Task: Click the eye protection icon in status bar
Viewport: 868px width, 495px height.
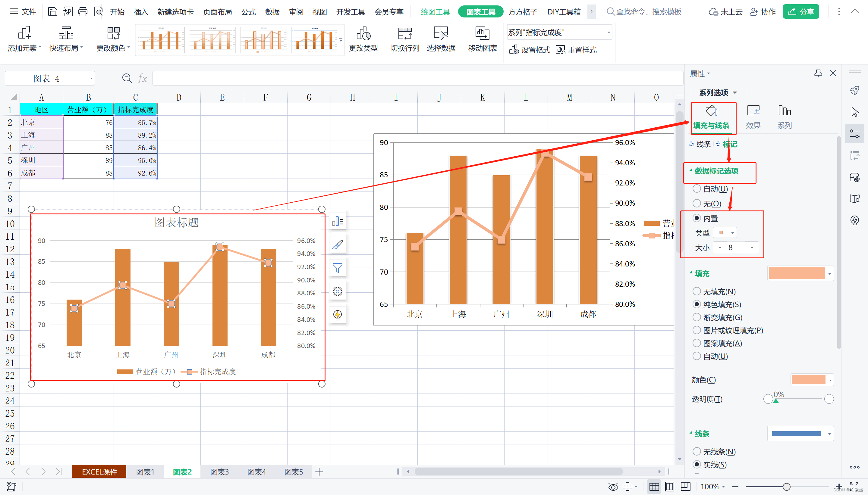Action: [613, 487]
